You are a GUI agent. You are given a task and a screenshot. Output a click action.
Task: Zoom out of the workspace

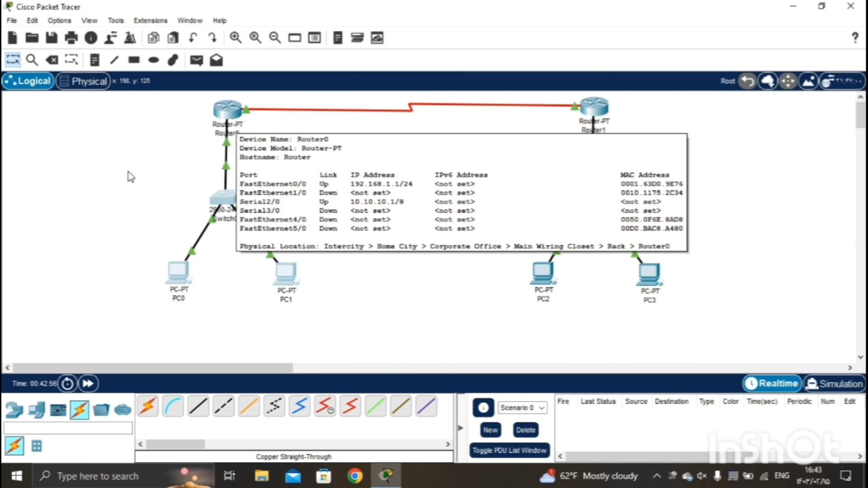click(275, 38)
